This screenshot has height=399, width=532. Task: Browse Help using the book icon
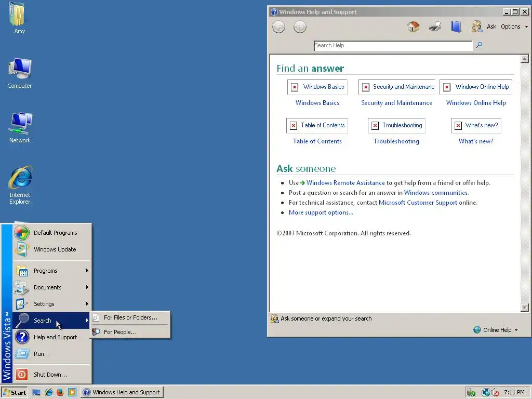pyautogui.click(x=456, y=26)
